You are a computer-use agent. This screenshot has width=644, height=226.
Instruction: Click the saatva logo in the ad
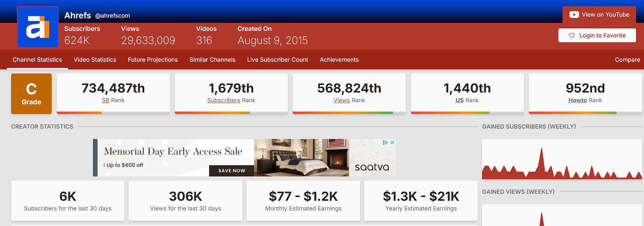372,168
